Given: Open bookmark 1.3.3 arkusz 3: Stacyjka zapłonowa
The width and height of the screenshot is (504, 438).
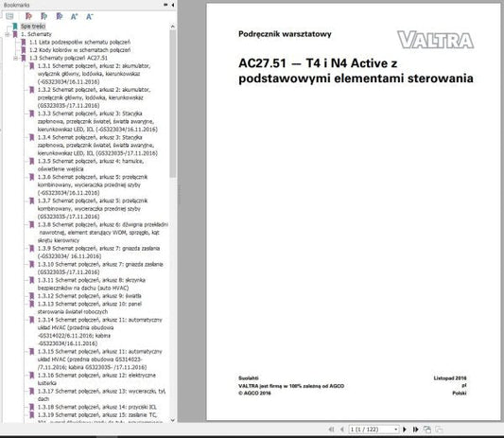Looking at the screenshot, I should (97, 121).
